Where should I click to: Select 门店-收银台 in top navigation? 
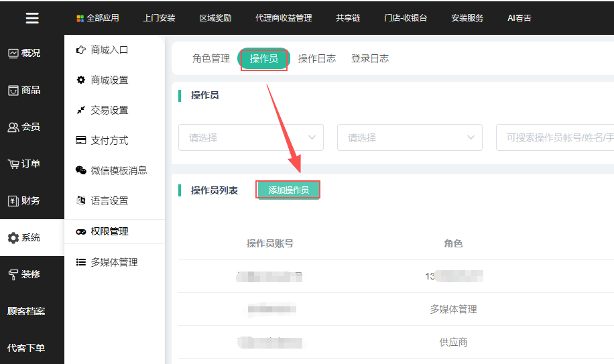pos(406,18)
